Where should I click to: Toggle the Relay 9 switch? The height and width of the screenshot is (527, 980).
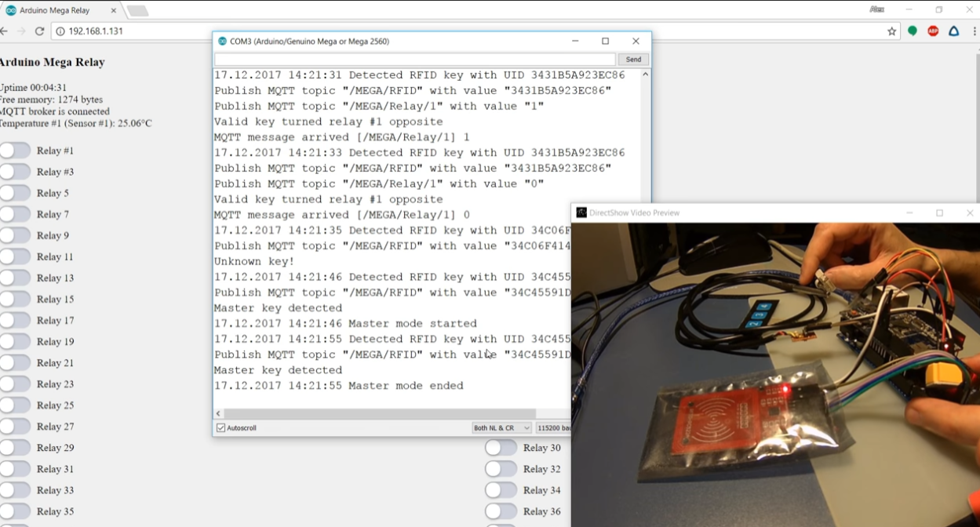pos(15,235)
